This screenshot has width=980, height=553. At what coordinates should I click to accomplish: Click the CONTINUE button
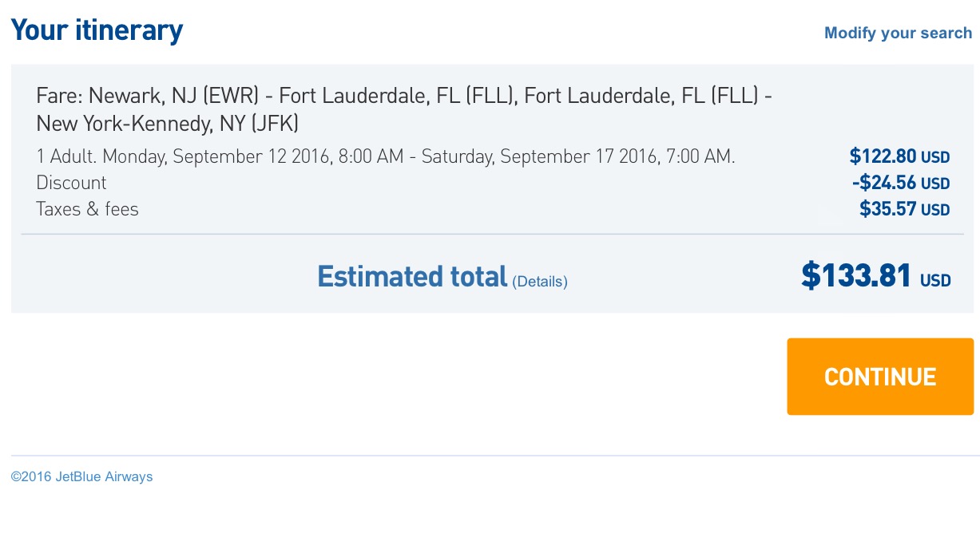(879, 376)
